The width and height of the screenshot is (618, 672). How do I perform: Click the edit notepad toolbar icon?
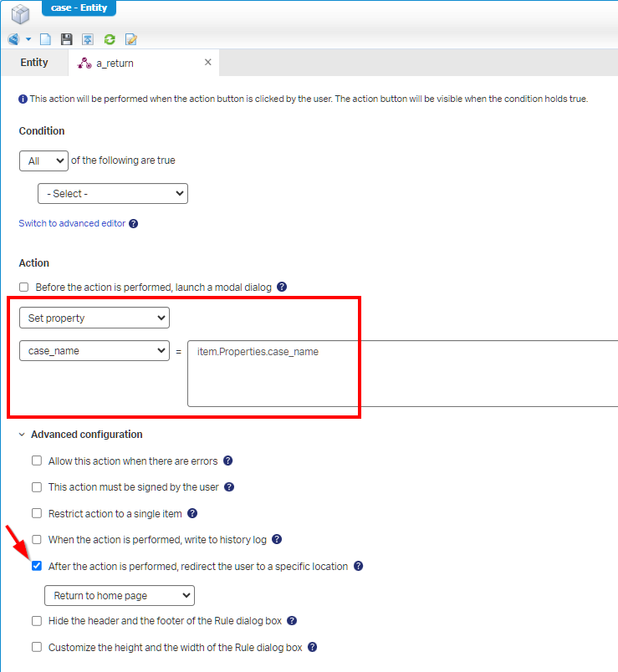130,39
